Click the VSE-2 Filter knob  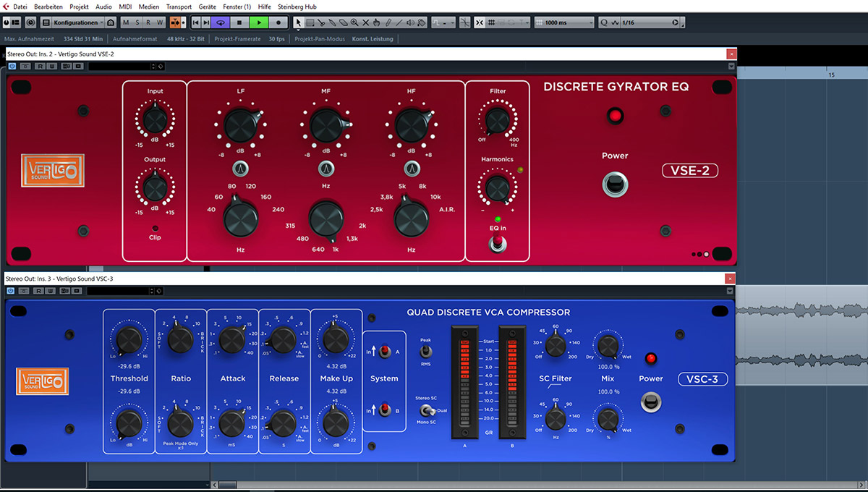[498, 120]
